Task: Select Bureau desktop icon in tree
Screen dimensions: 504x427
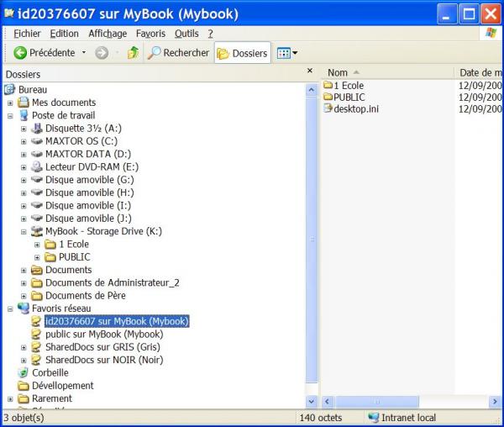Action: pos(9,89)
